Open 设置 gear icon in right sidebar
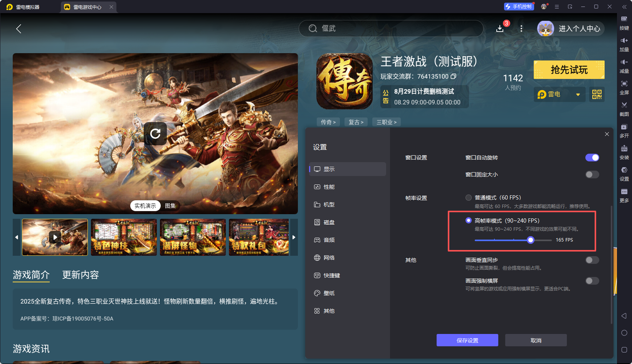This screenshot has width=632, height=364. [624, 174]
